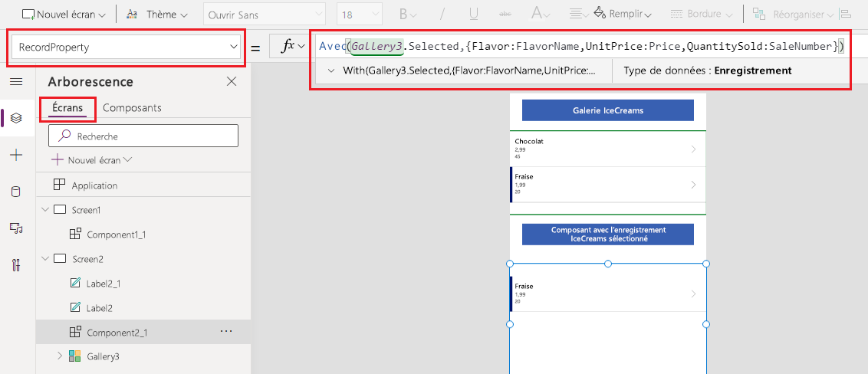Open the text alignment menu
Image resolution: width=868 pixels, height=374 pixels.
click(577, 15)
